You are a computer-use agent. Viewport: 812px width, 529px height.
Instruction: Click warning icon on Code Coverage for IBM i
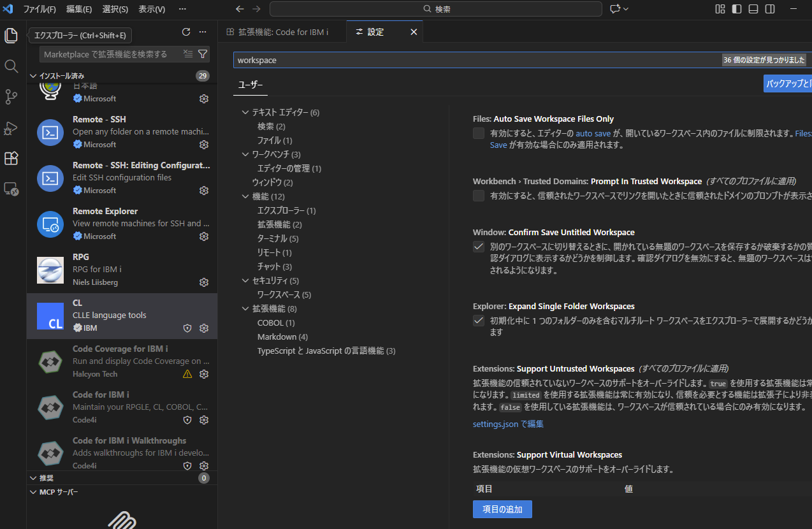187,374
